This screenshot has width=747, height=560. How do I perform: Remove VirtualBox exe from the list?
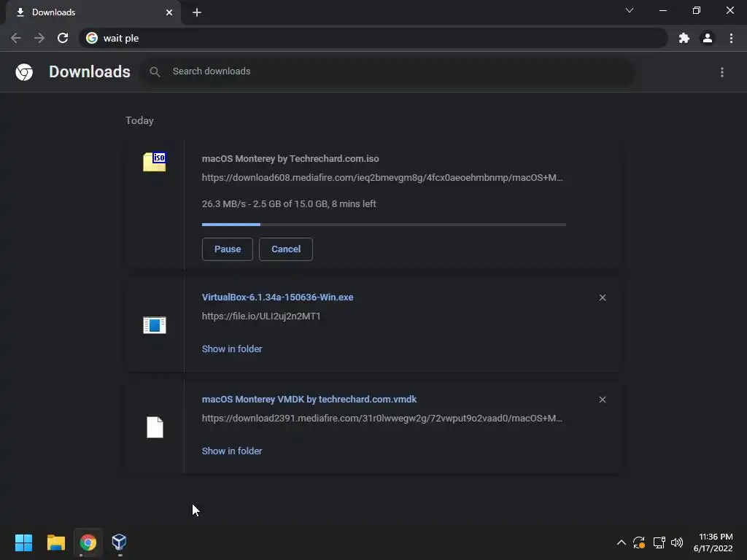coord(603,297)
